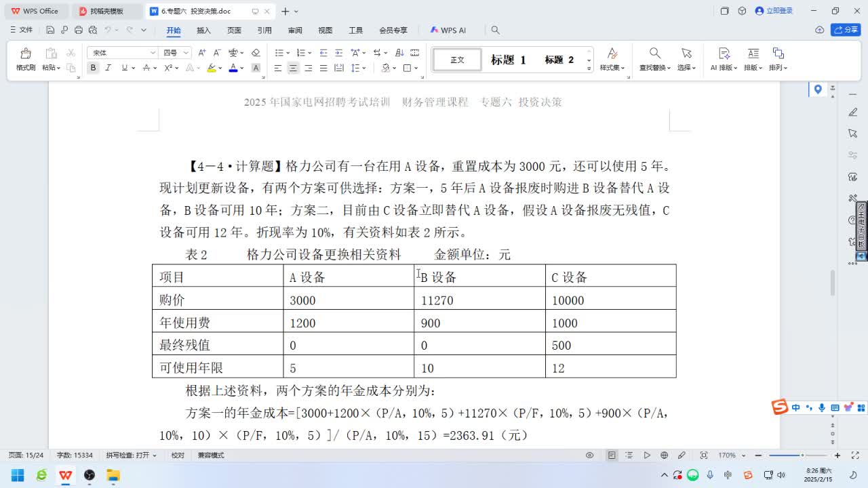Switch to the 找稻壳模板 tab
Image resolution: width=868 pixels, height=488 pixels.
tap(106, 12)
